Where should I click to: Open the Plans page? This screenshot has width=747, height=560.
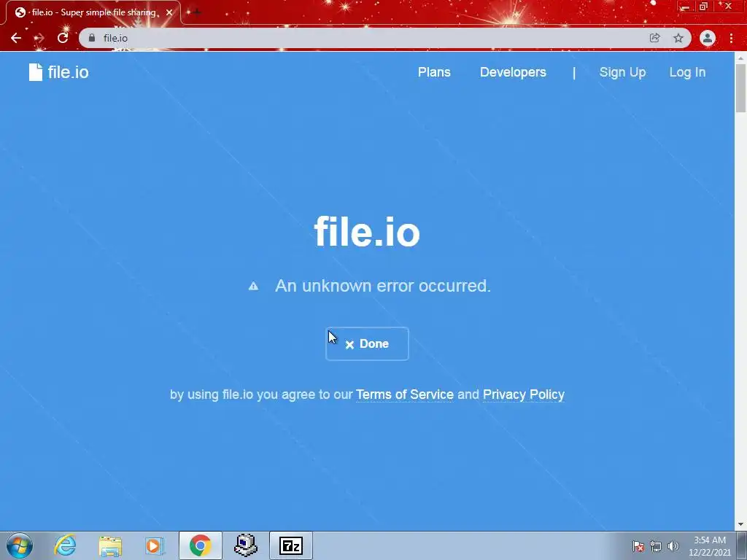point(434,72)
